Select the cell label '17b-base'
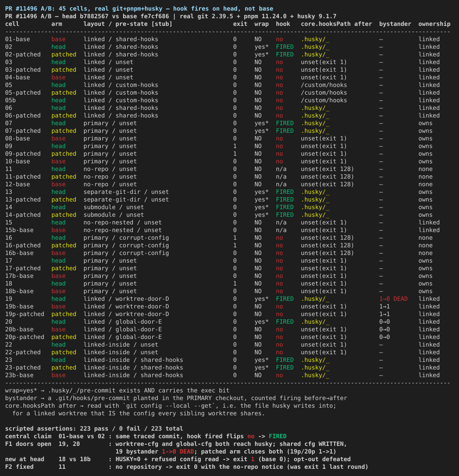459x476 pixels. point(20,276)
